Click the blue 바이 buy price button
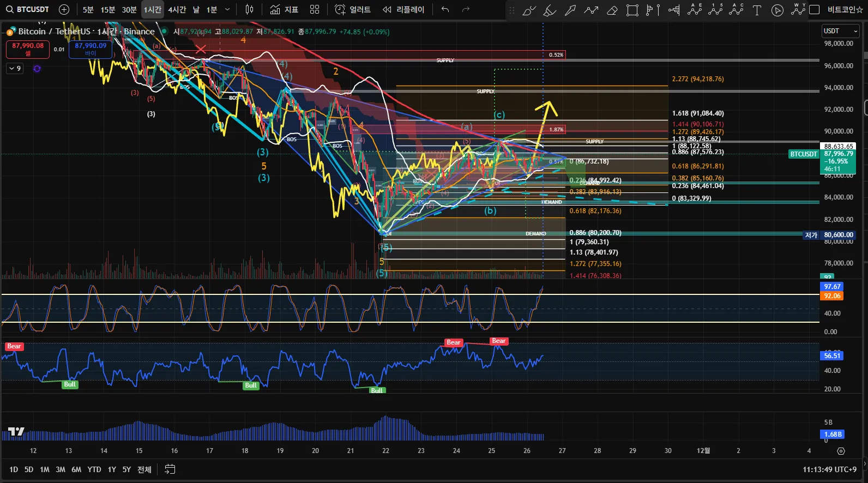The image size is (868, 483). point(91,49)
